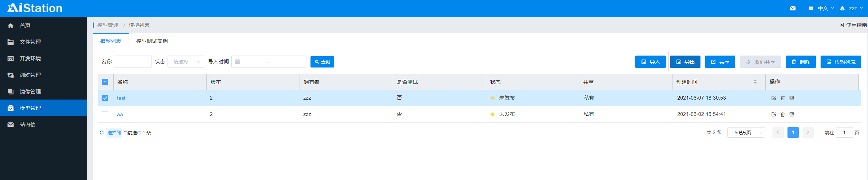Click the 名称 name input field
Viewport: 868px width, 180px height.
[x=133, y=62]
